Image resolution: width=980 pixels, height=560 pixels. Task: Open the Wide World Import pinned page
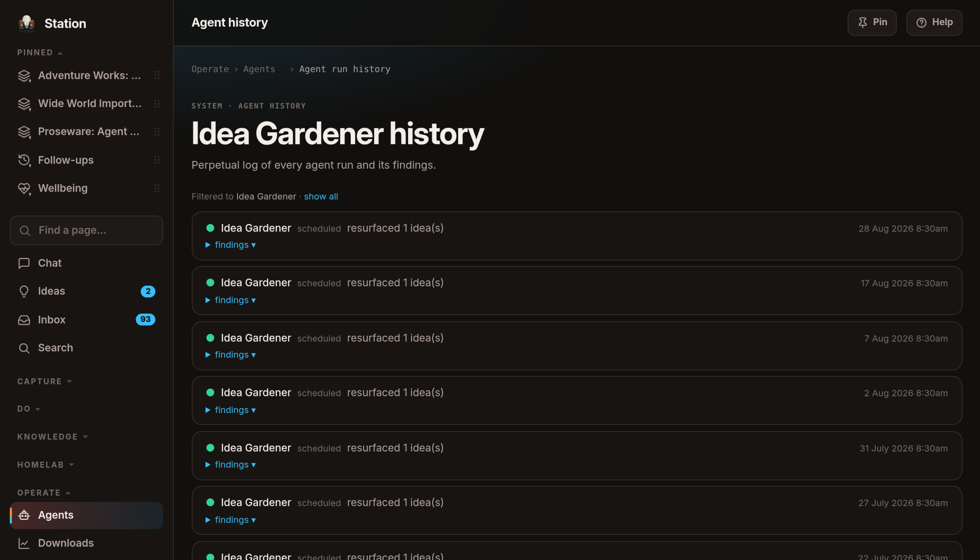86,103
